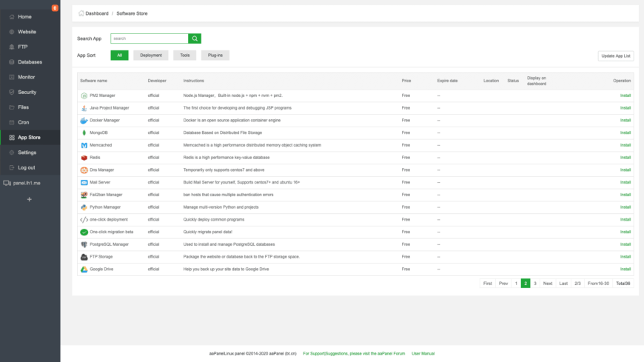Click the FTP Storage software name
The width and height of the screenshot is (644, 362).
101,257
